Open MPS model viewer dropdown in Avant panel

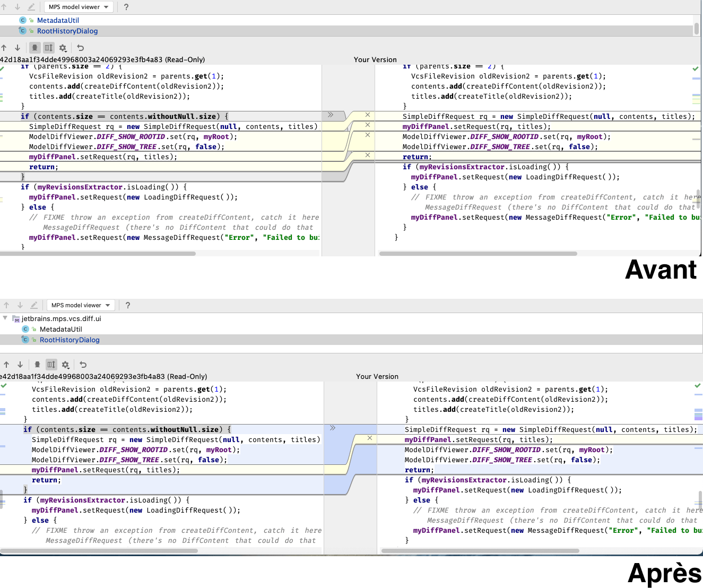click(79, 7)
